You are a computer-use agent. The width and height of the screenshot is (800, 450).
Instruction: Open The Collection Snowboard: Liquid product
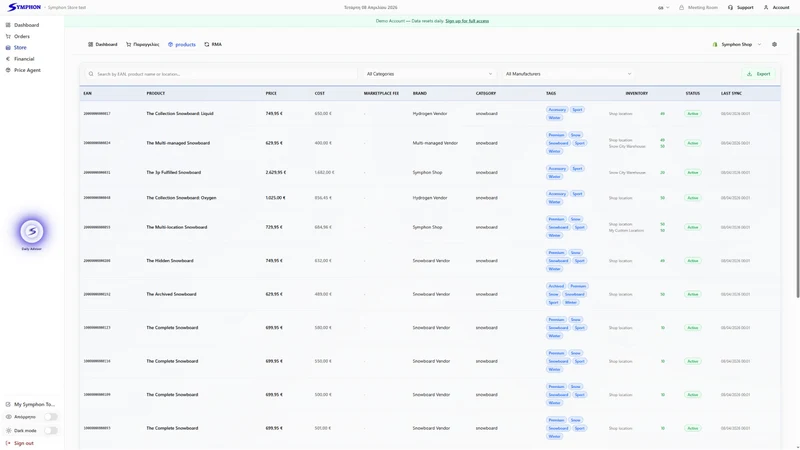(180, 113)
